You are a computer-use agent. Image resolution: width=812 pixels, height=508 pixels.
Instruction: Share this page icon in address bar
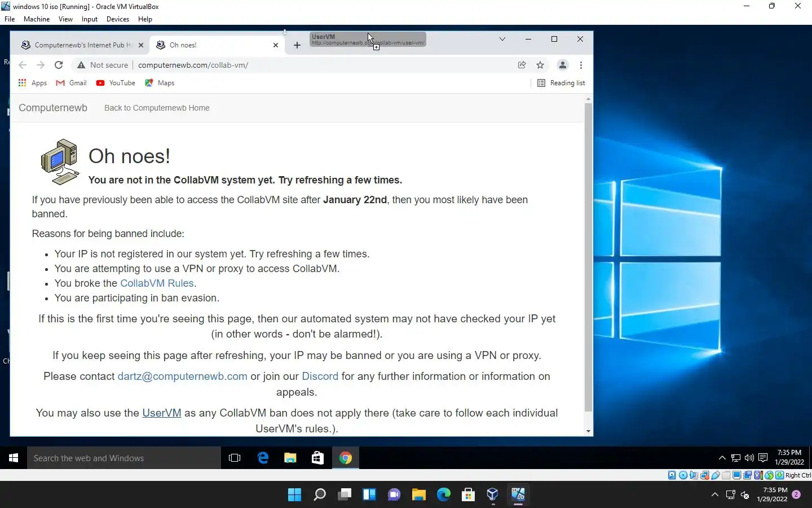[522, 65]
